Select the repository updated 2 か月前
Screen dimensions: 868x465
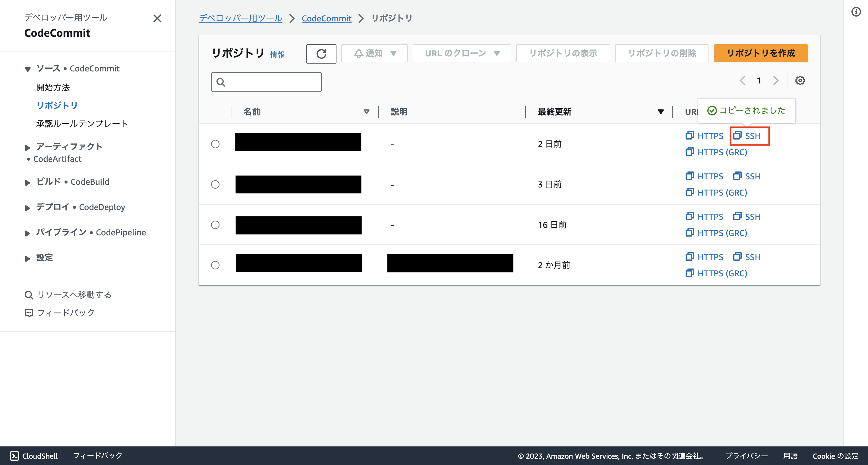215,265
